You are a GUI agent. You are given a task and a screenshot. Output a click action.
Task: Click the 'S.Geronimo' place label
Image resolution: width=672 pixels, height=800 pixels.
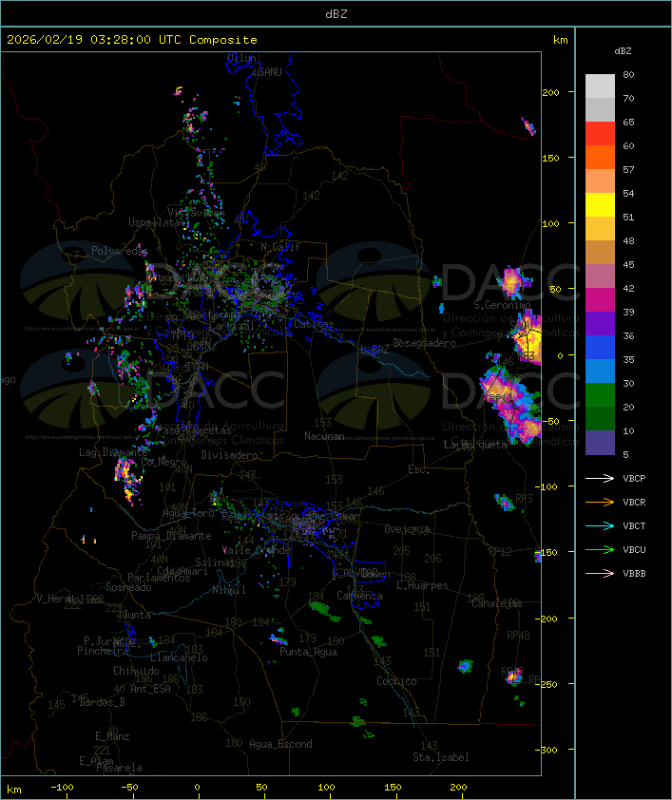point(502,305)
